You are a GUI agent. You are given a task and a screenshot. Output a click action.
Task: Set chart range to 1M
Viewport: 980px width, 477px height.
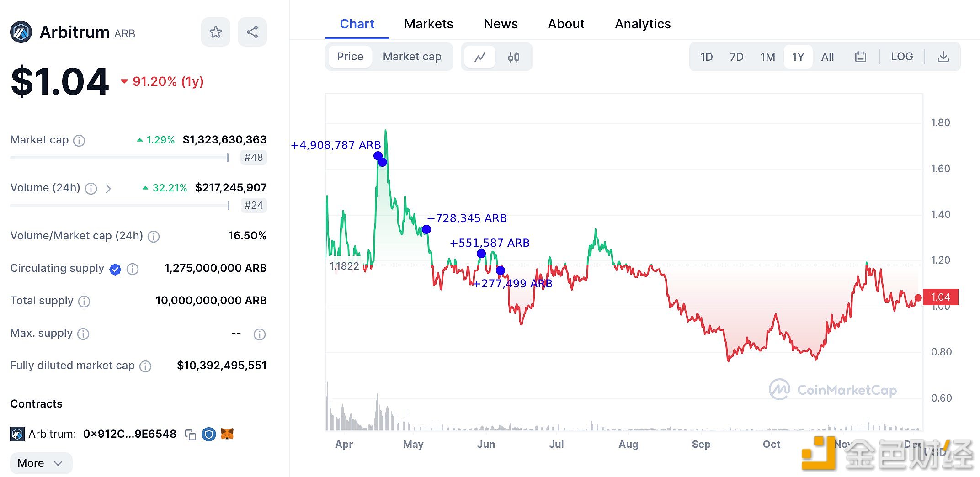pos(767,57)
